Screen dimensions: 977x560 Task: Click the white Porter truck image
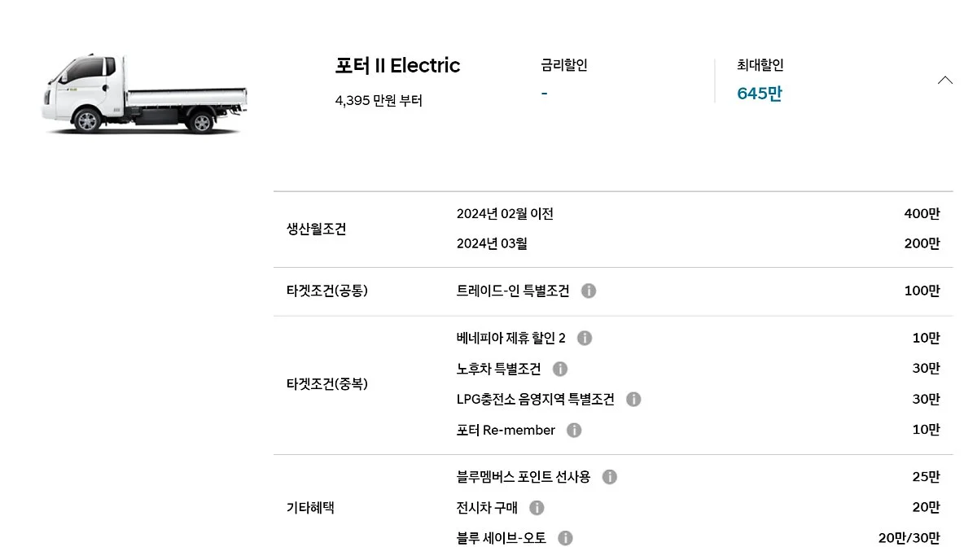[144, 94]
